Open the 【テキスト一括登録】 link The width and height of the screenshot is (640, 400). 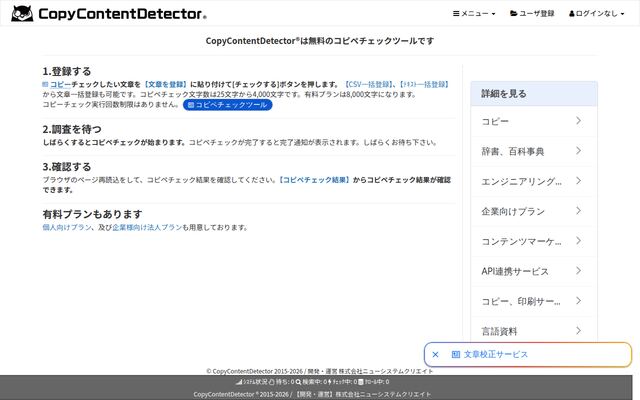point(424,84)
